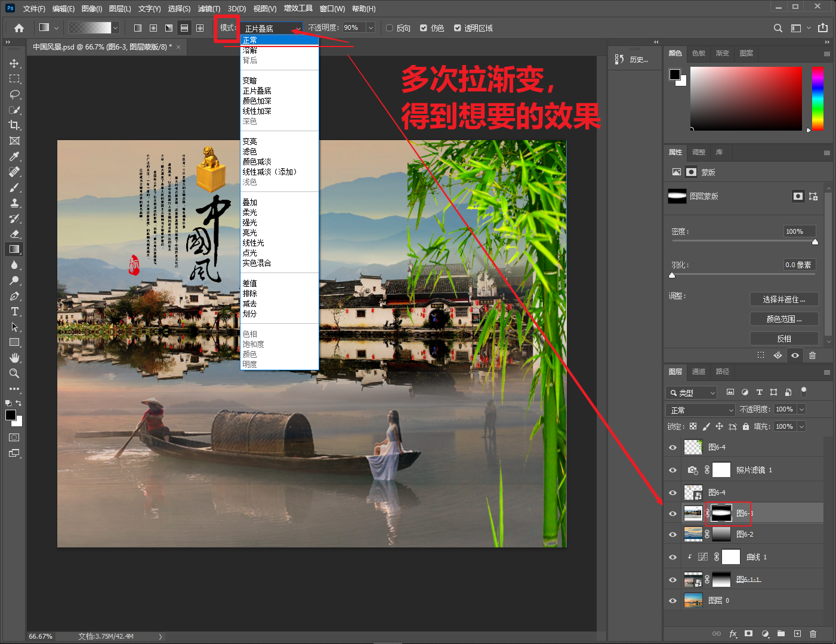Toggle the Dither (仿色) checkbox
Viewport: 836px width, 644px height.
click(424, 28)
